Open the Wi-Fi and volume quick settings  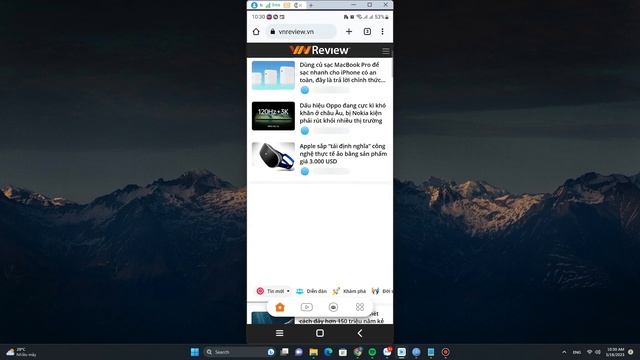tap(593, 352)
